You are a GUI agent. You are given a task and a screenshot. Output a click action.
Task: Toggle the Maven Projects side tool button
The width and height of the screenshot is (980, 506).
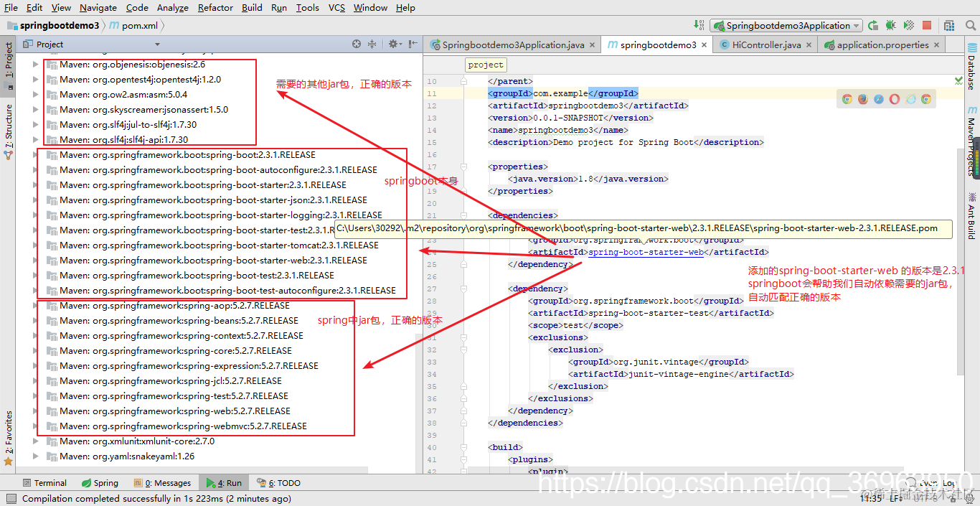[971, 141]
